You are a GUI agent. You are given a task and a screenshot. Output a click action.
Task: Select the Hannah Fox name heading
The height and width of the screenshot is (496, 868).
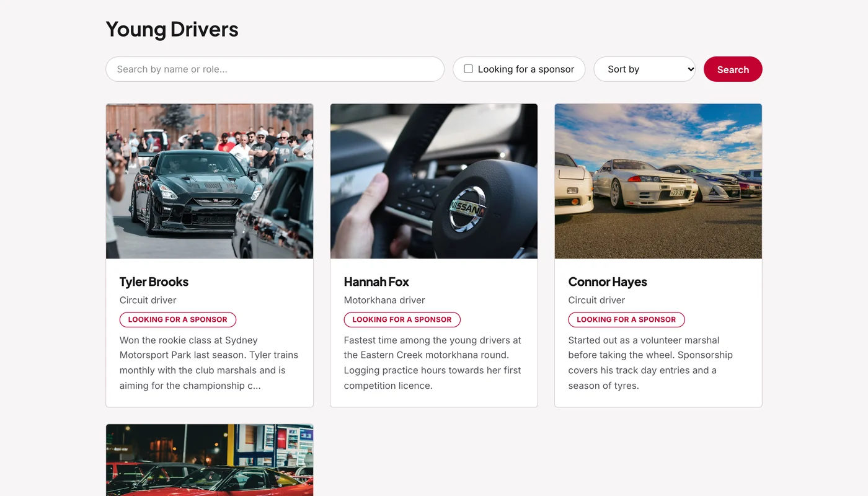tap(376, 281)
